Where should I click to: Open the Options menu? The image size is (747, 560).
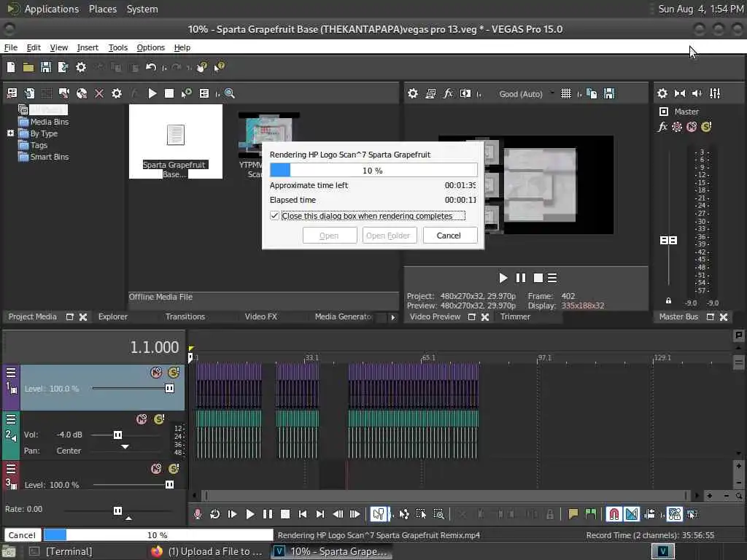tap(150, 47)
